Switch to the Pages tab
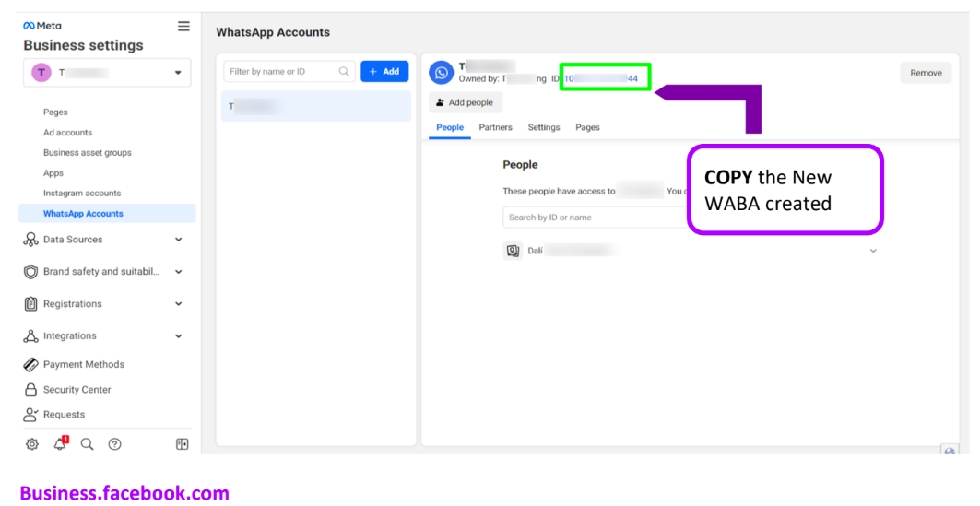 pyautogui.click(x=587, y=127)
